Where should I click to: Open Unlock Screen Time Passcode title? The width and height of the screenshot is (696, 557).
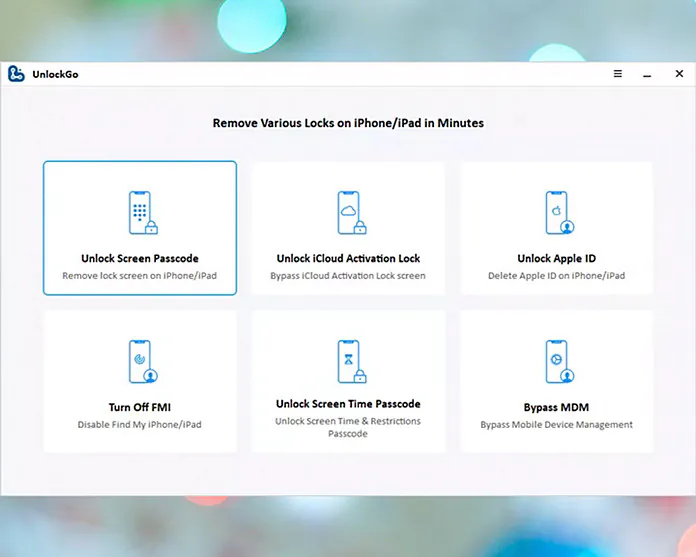348,404
